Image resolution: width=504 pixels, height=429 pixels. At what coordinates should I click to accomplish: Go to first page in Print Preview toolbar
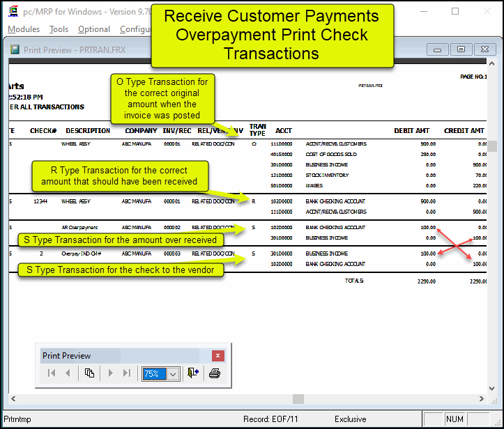[x=52, y=373]
